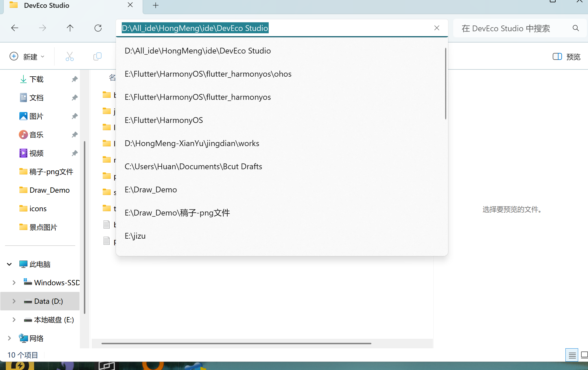Image resolution: width=588 pixels, height=370 pixels.
Task: Click the search magnifier icon
Action: pos(576,28)
